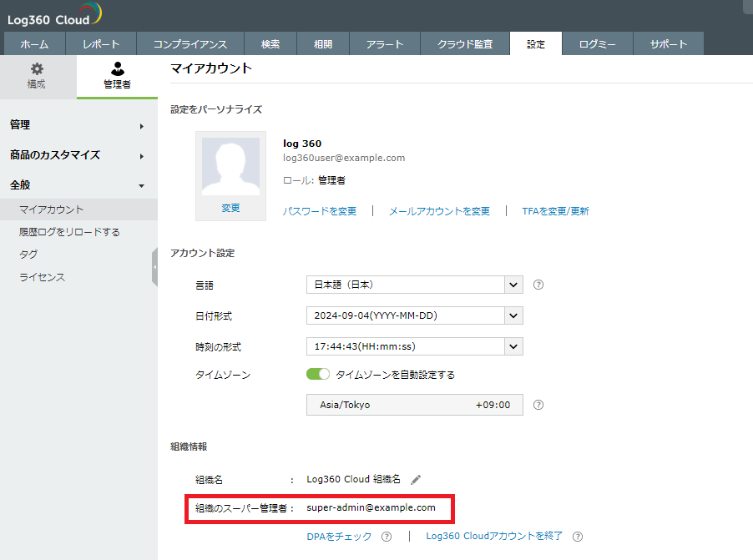Click the 構成 gear icon
The width and height of the screenshot is (753, 560).
click(x=37, y=69)
